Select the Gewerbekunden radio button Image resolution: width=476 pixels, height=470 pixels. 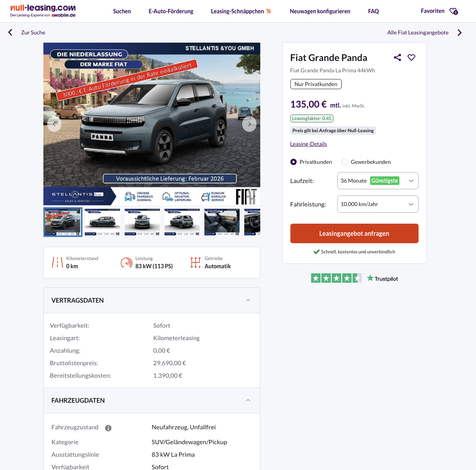coord(345,162)
